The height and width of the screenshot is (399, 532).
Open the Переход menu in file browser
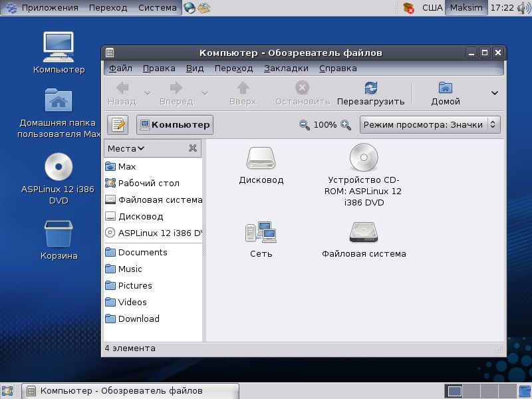click(234, 68)
